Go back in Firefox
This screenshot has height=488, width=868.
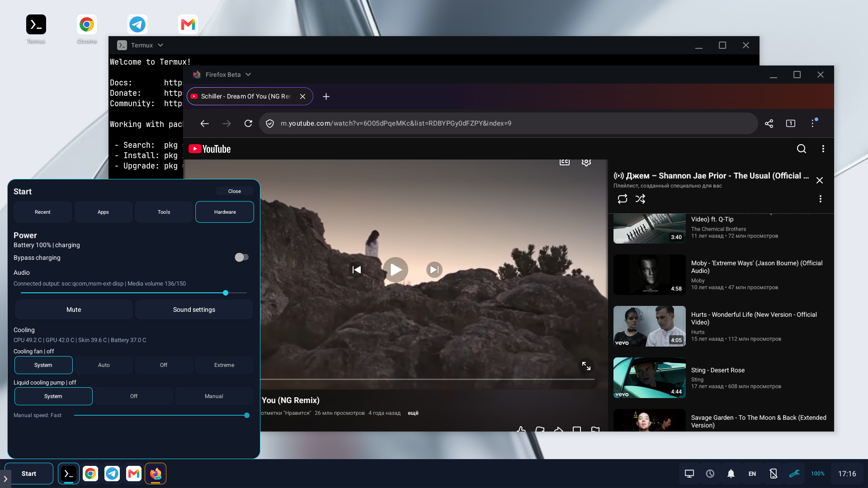[x=204, y=123]
